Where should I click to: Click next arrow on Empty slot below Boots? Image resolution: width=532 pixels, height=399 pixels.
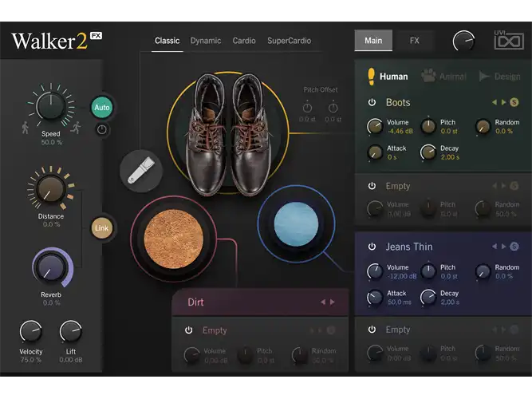point(504,186)
